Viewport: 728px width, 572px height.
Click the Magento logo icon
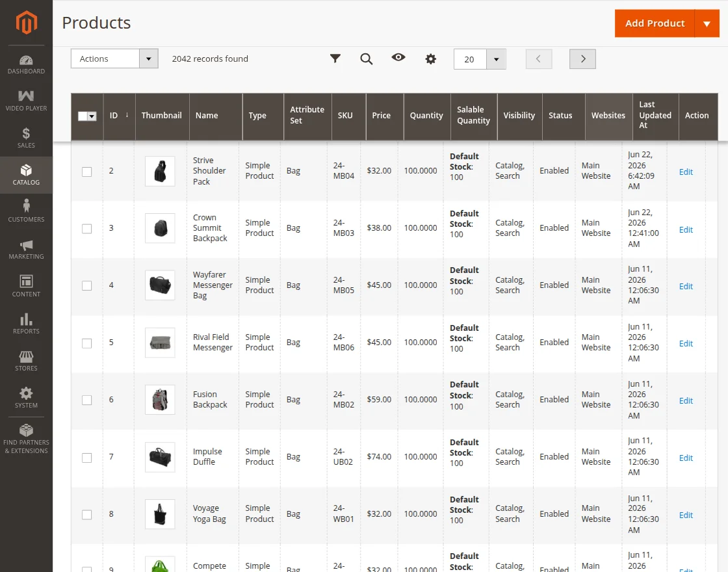(26, 22)
